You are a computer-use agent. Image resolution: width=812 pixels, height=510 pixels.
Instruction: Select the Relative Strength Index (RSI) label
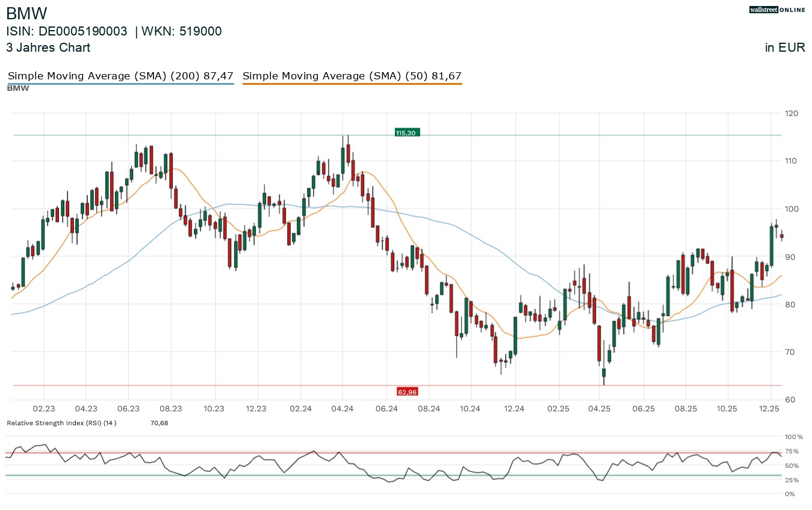61,423
